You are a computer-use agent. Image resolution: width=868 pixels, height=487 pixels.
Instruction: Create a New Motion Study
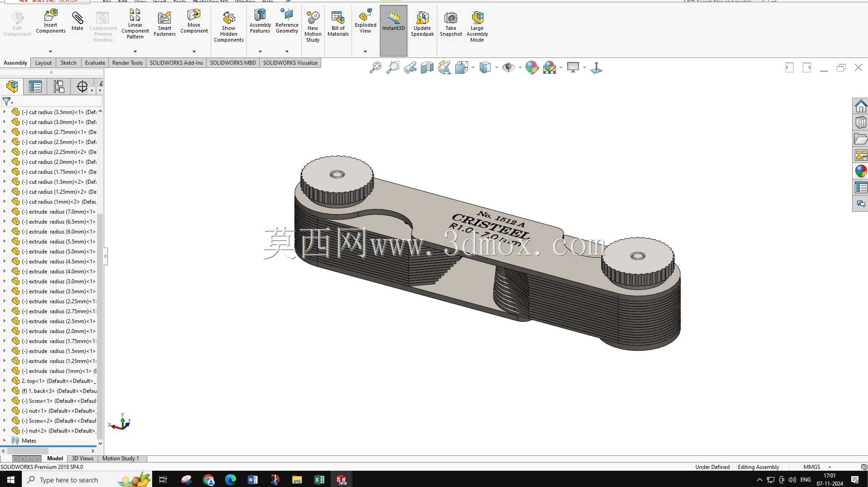pos(313,27)
